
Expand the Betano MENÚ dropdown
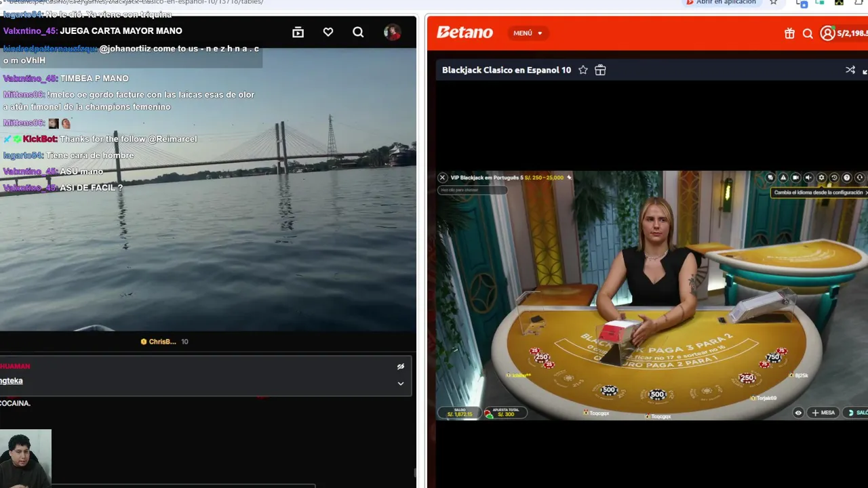pos(528,33)
